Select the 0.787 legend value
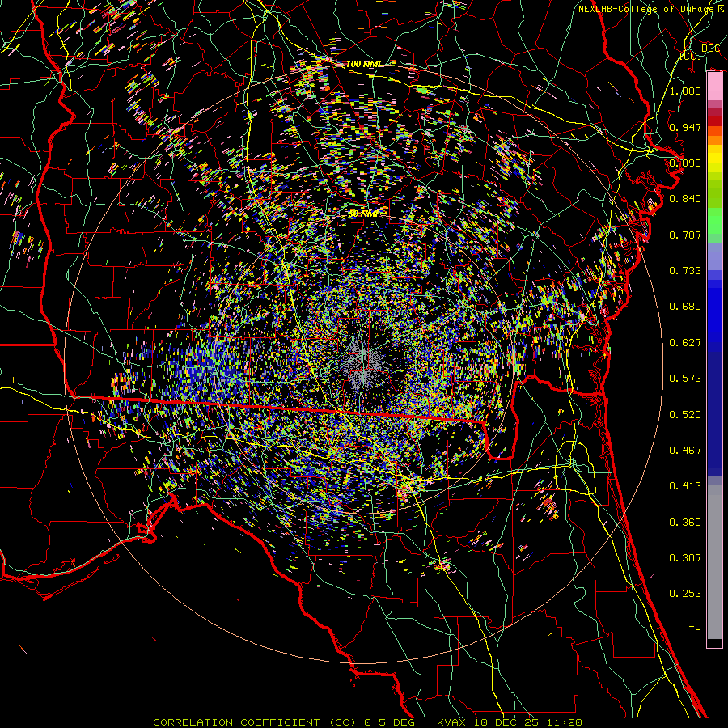 685,235
